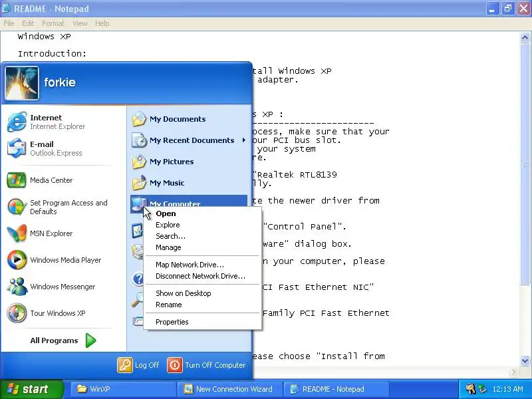Expand the My Recent Documents submenu arrow
Image resolution: width=532 pixels, height=399 pixels.
point(243,140)
